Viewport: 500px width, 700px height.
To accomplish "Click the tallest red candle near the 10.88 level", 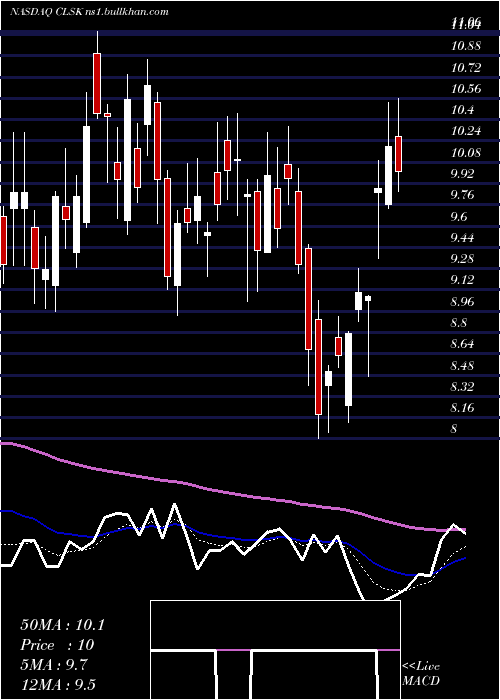I will tap(97, 83).
